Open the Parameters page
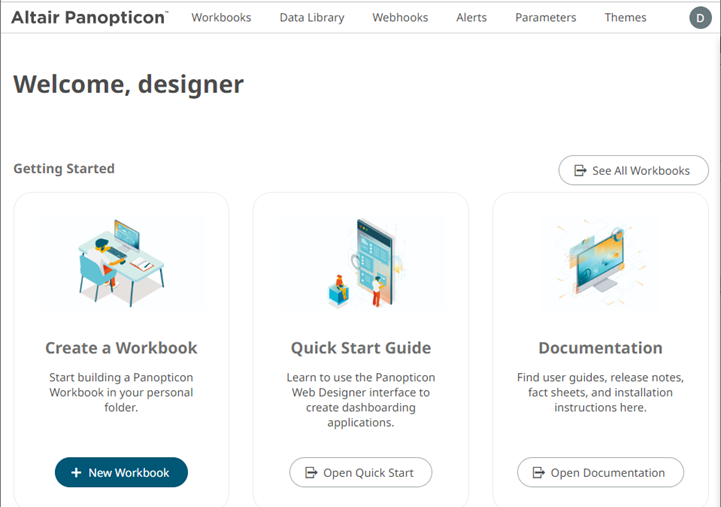The width and height of the screenshot is (721, 507). point(545,17)
